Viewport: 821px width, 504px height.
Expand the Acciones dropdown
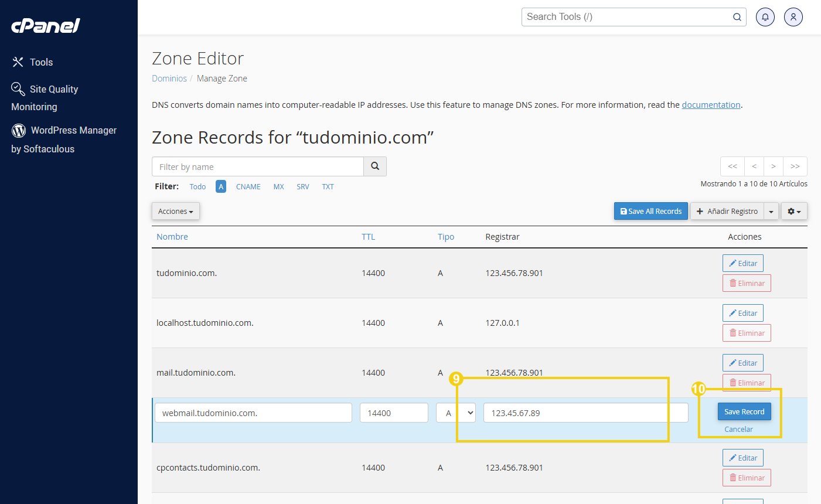pyautogui.click(x=175, y=211)
